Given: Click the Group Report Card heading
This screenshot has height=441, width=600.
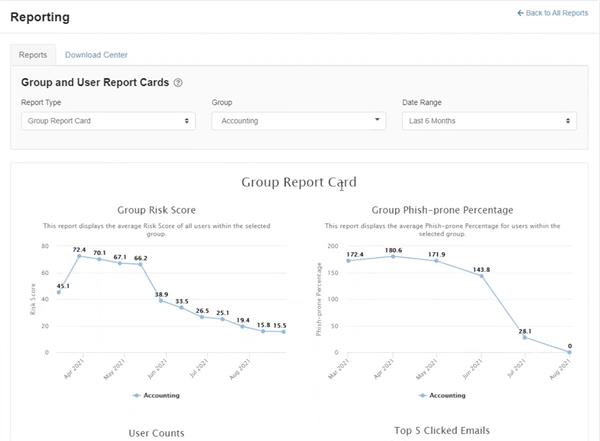Looking at the screenshot, I should click(x=299, y=182).
